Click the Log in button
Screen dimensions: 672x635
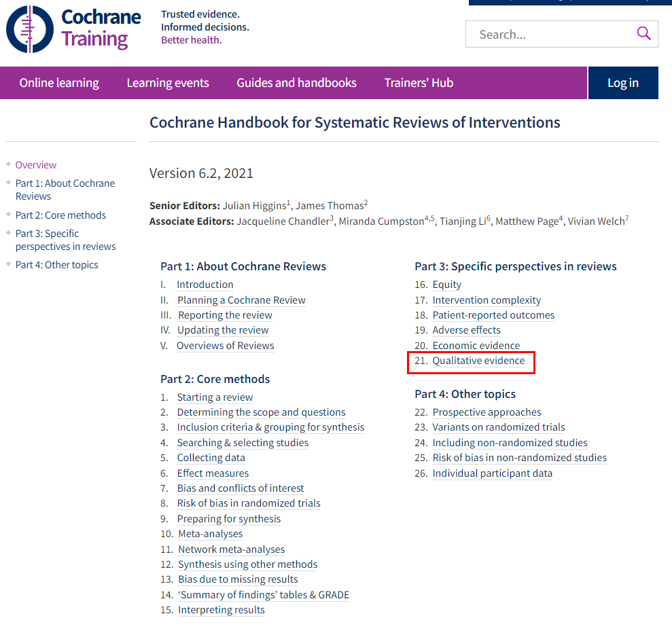pos(622,83)
